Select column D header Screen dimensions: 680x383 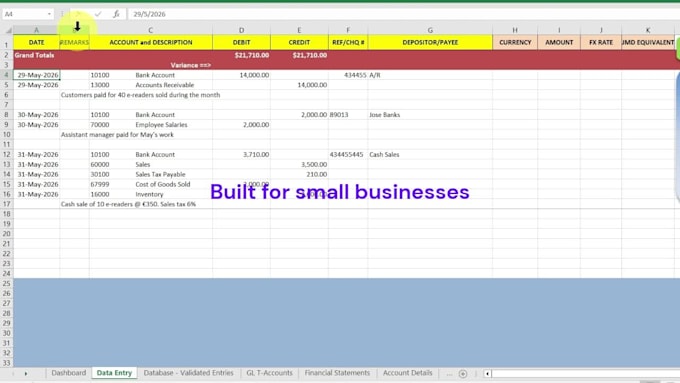coord(242,30)
